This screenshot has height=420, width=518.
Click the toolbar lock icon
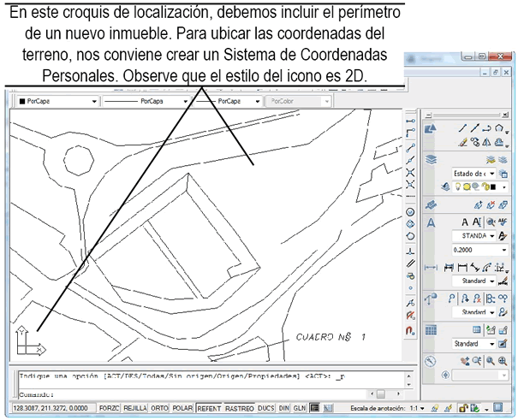coord(462,408)
